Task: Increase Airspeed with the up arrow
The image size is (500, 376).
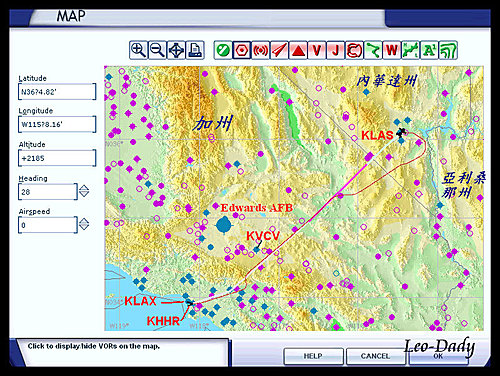Action: (84, 221)
